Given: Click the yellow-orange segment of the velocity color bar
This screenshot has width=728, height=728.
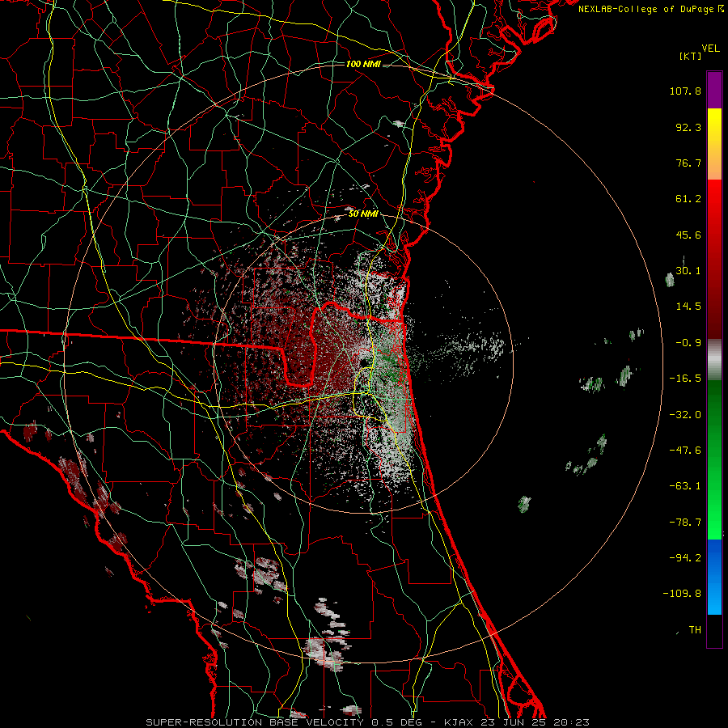Looking at the screenshot, I should click(714, 144).
